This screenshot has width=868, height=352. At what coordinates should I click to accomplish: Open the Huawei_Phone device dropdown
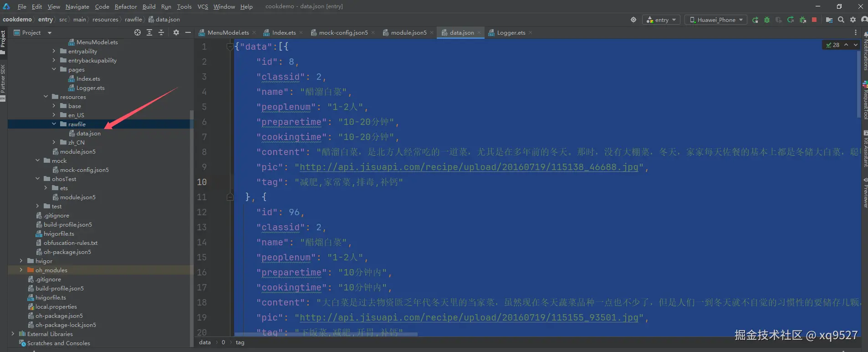tap(716, 20)
